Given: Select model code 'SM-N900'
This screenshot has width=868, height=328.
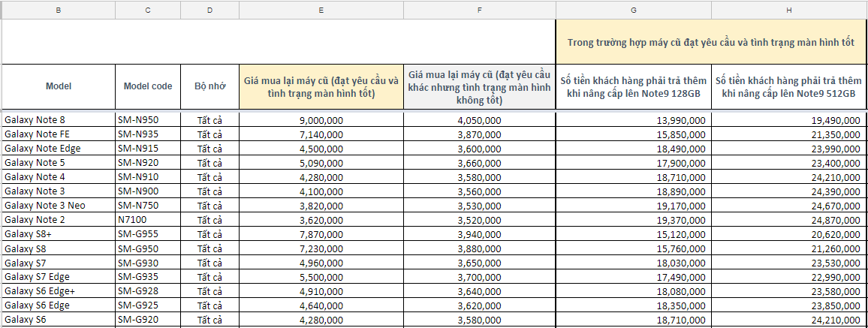Looking at the screenshot, I should (x=148, y=191).
